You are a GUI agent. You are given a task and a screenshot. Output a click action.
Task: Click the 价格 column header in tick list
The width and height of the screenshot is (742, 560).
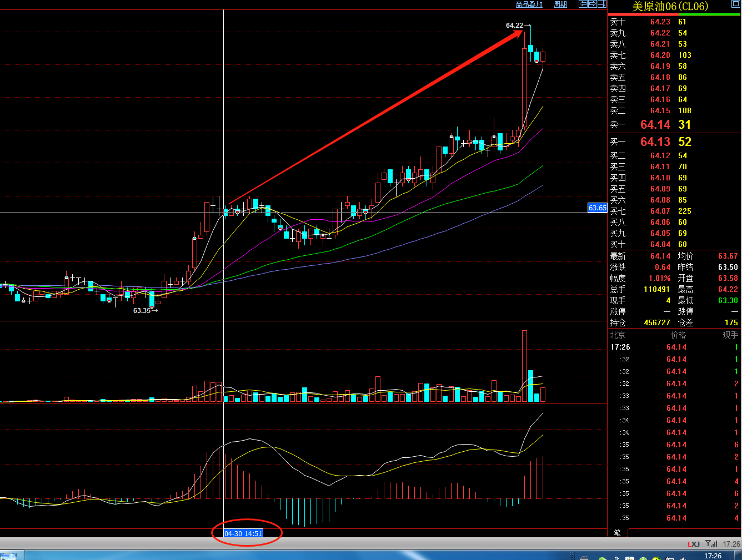point(678,335)
